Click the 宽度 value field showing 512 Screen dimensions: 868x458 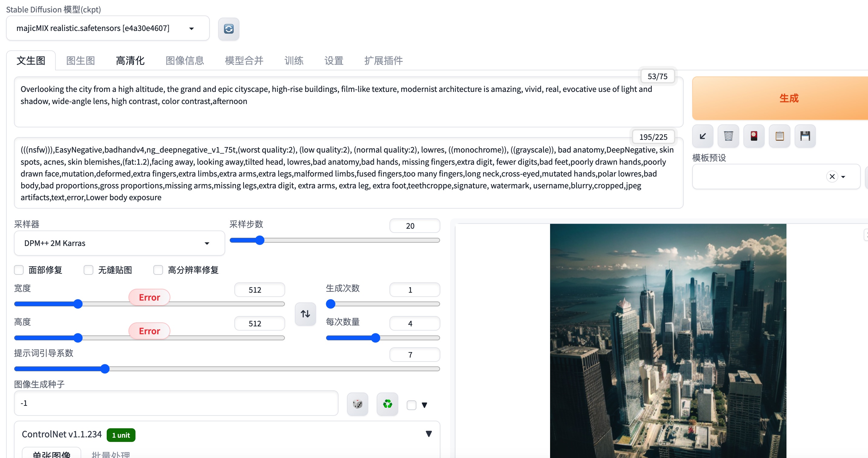(259, 290)
